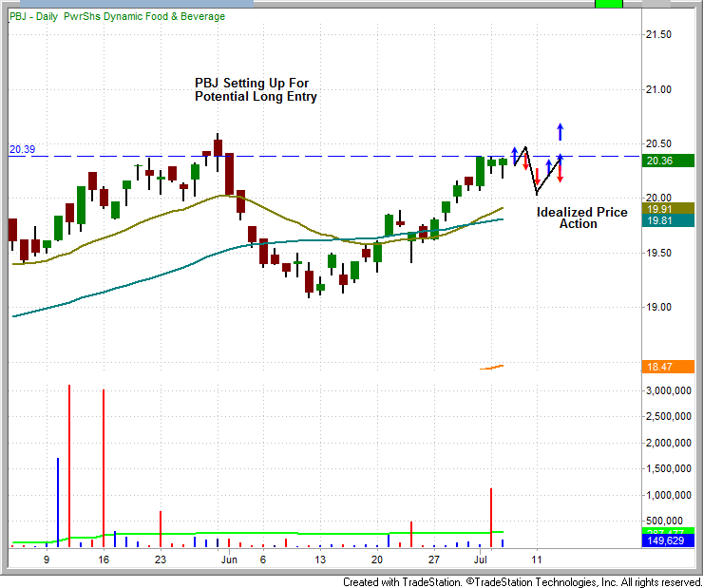
Task: Click the green 20.36 last price tag
Action: (x=668, y=161)
